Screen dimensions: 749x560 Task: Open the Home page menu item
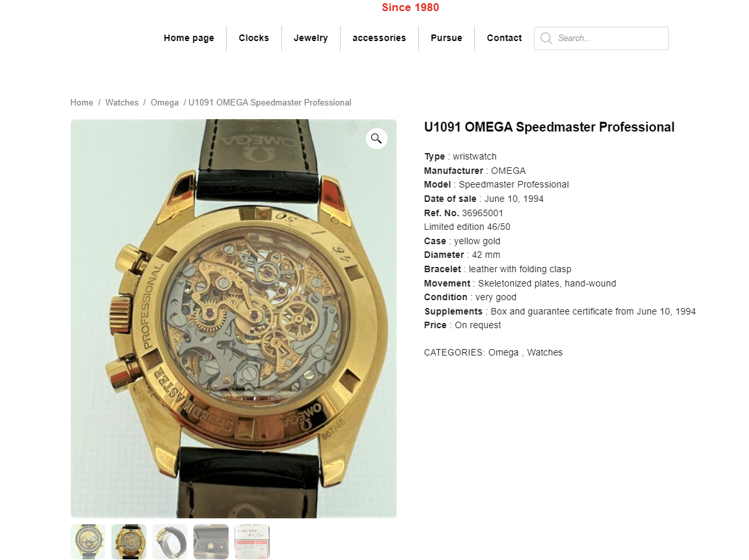(189, 38)
